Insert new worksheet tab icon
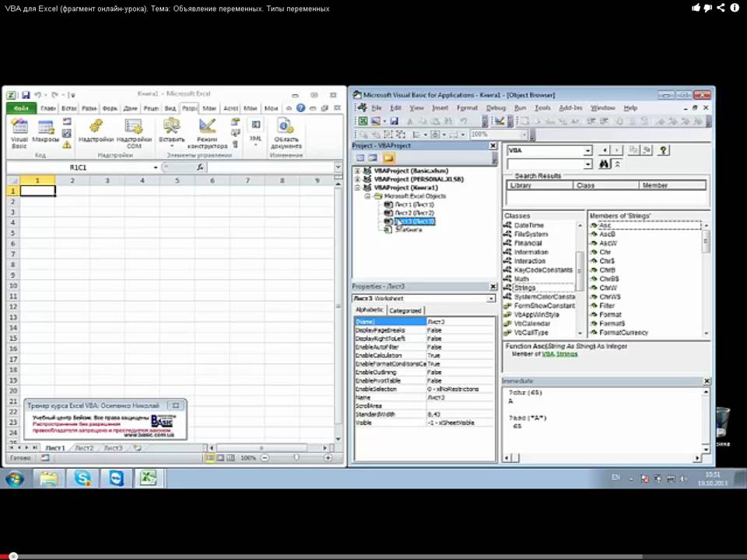Viewport: 747px width, 560px height. click(137, 448)
